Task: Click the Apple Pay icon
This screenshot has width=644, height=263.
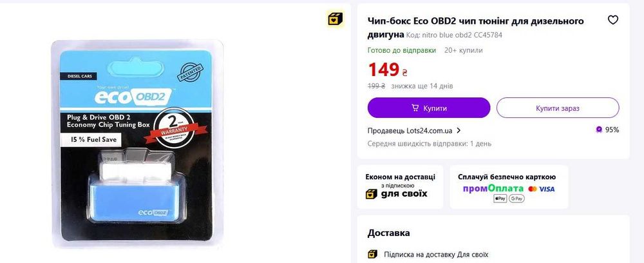Action: [x=500, y=199]
